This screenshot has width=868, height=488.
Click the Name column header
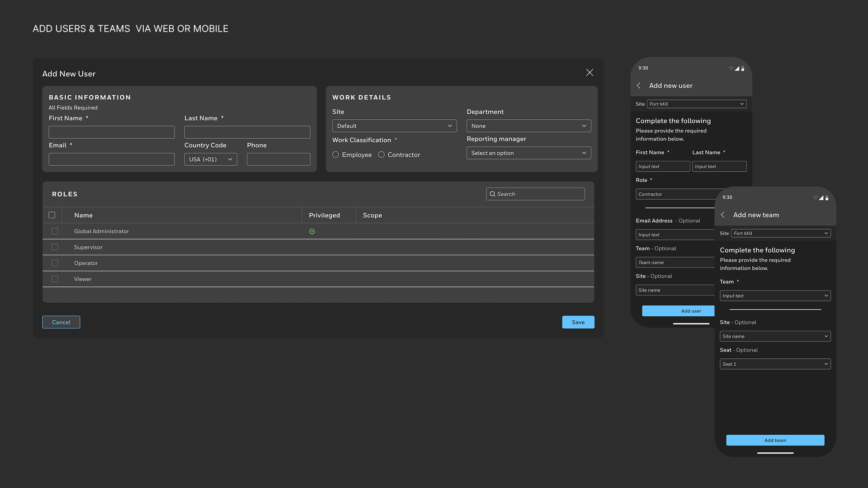click(x=84, y=216)
